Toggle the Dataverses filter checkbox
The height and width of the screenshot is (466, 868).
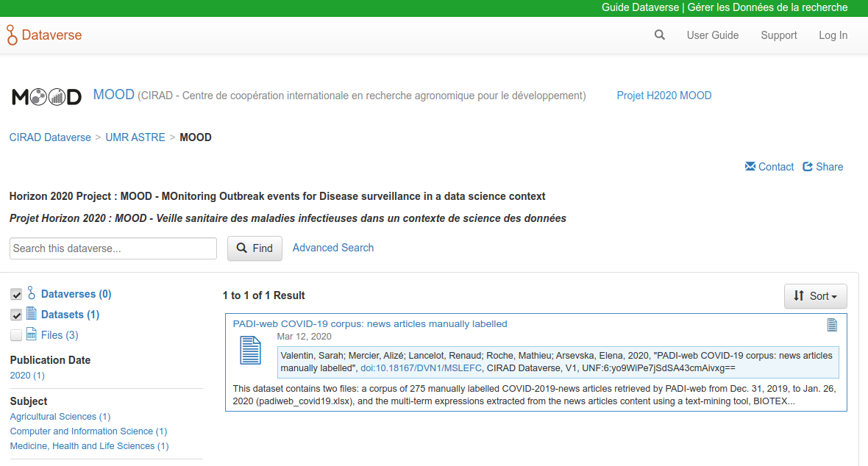(x=16, y=295)
